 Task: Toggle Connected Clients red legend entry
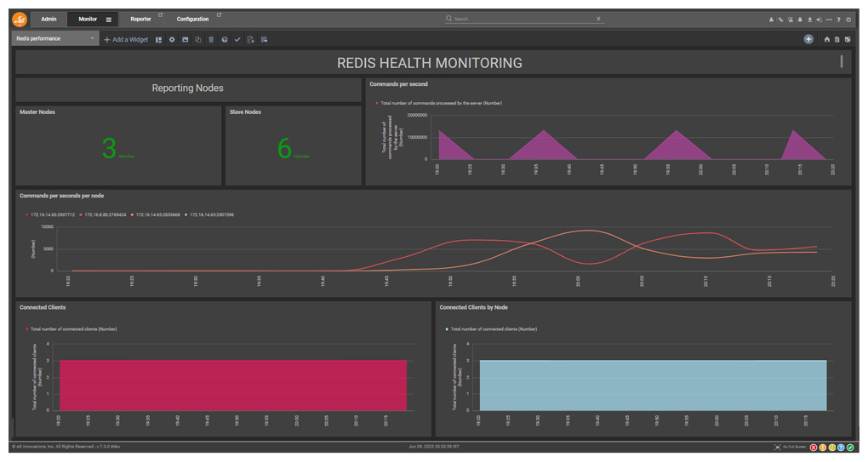click(71, 329)
